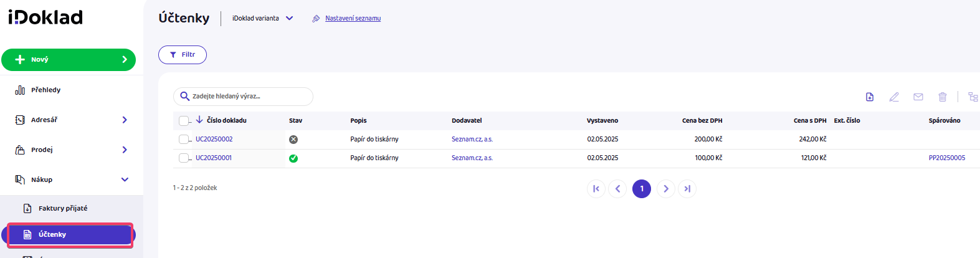Click the trash delete icon

coord(943,97)
